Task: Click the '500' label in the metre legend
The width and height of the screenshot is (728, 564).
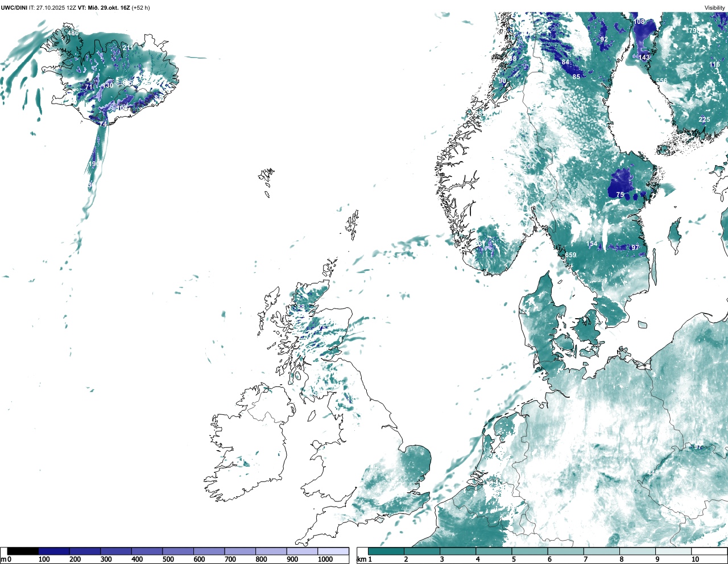Action: (x=168, y=559)
